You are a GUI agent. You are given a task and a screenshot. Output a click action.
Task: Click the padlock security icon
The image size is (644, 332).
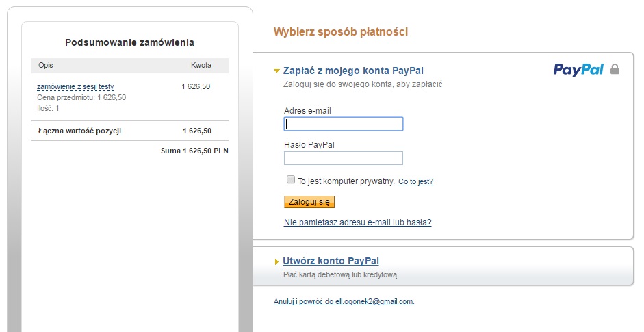point(615,69)
